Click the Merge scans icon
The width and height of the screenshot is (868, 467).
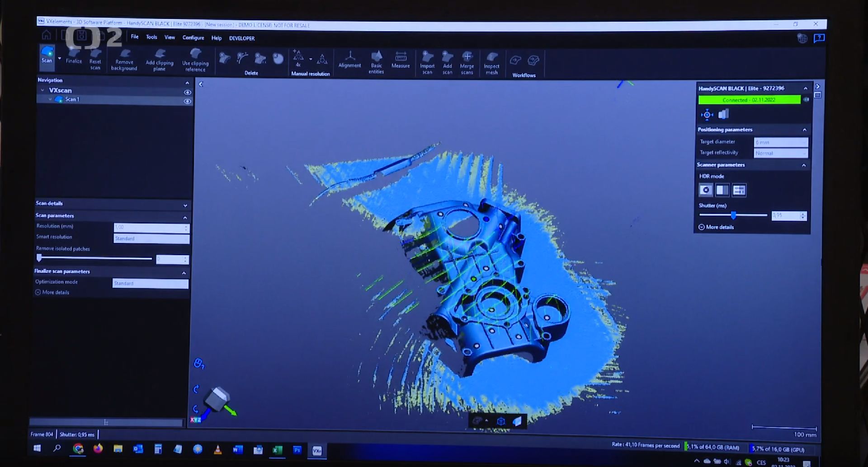(467, 61)
